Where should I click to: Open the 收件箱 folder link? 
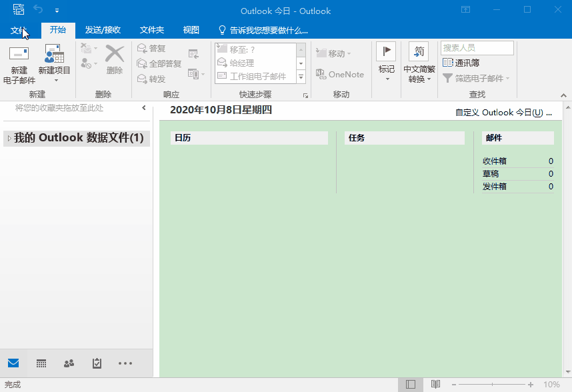point(494,161)
